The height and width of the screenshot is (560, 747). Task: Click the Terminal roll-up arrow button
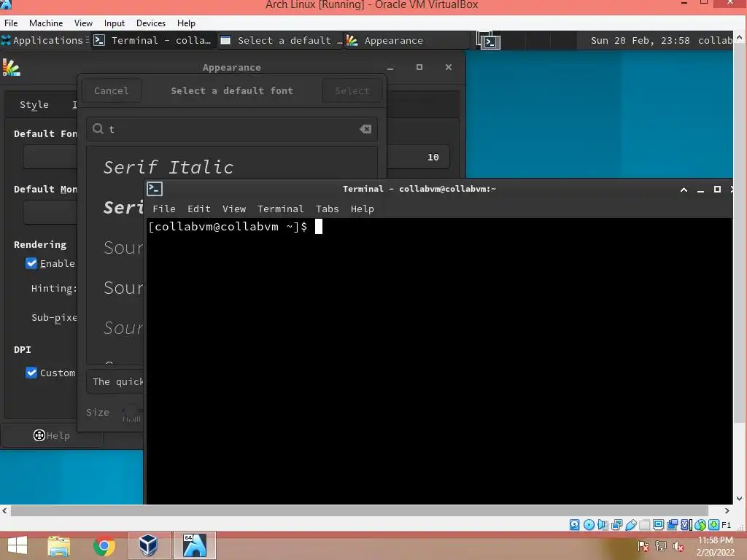point(684,189)
